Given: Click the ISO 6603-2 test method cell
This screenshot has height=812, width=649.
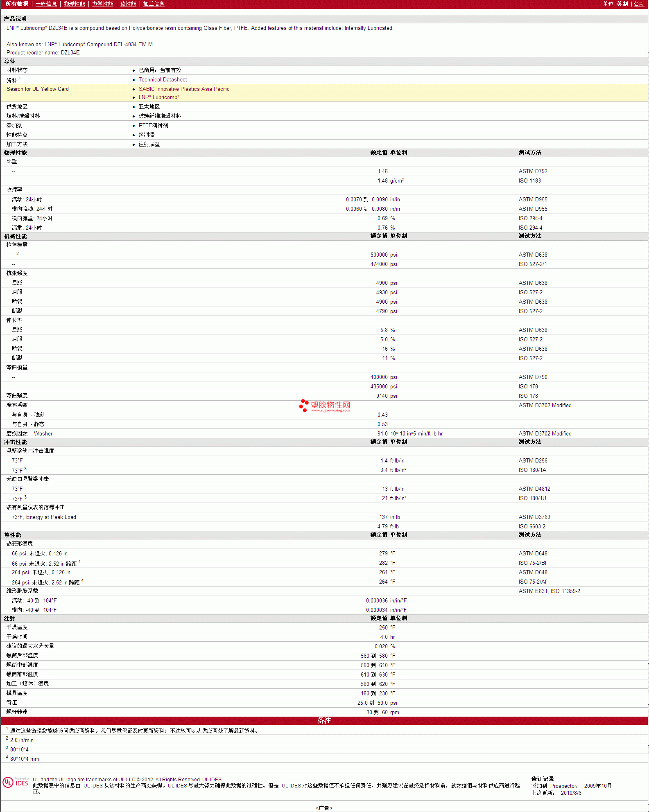Looking at the screenshot, I should pyautogui.click(x=532, y=527).
